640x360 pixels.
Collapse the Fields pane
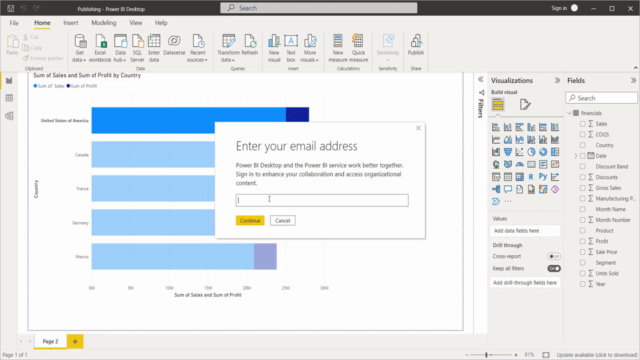[x=633, y=80]
